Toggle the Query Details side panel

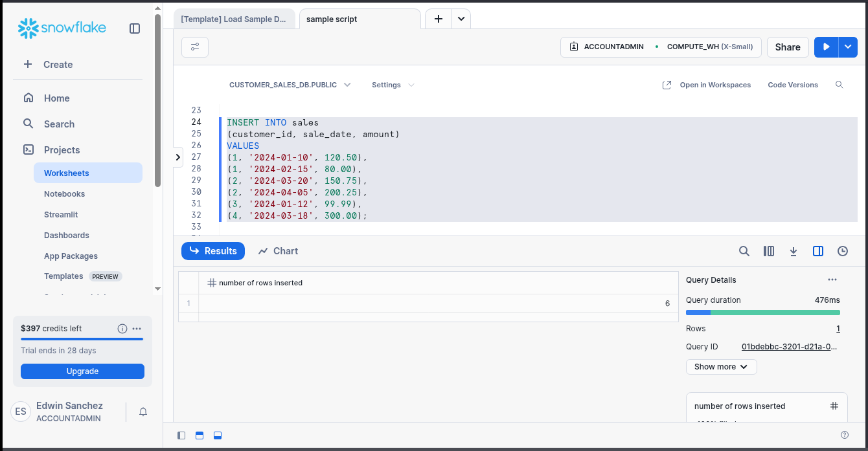pos(817,250)
